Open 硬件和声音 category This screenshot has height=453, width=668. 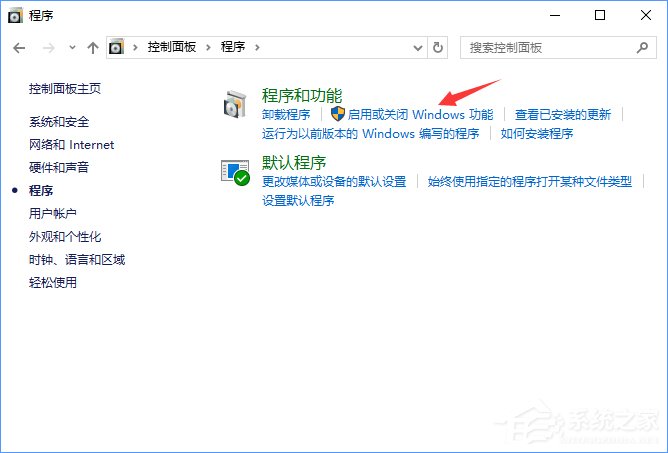pyautogui.click(x=59, y=167)
